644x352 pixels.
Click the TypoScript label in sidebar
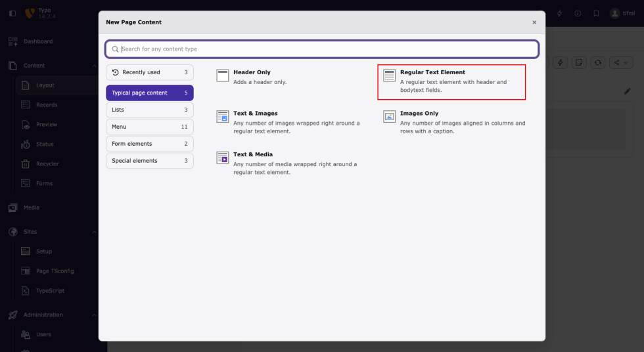[x=50, y=291]
